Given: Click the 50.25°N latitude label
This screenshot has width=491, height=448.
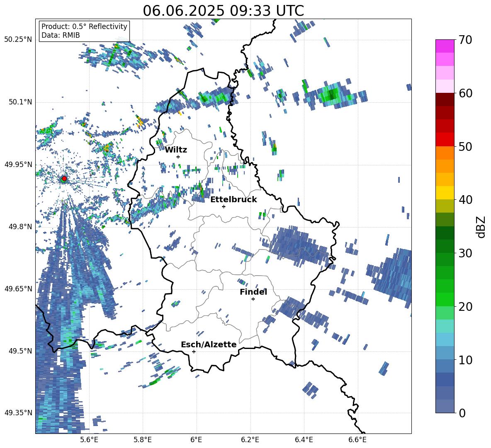Looking at the screenshot, I should click(18, 39).
